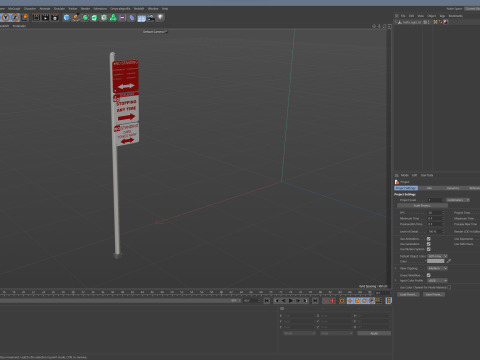The width and height of the screenshot is (480, 360).
Task: Toggle Use Animation checkbox
Action: (429, 239)
